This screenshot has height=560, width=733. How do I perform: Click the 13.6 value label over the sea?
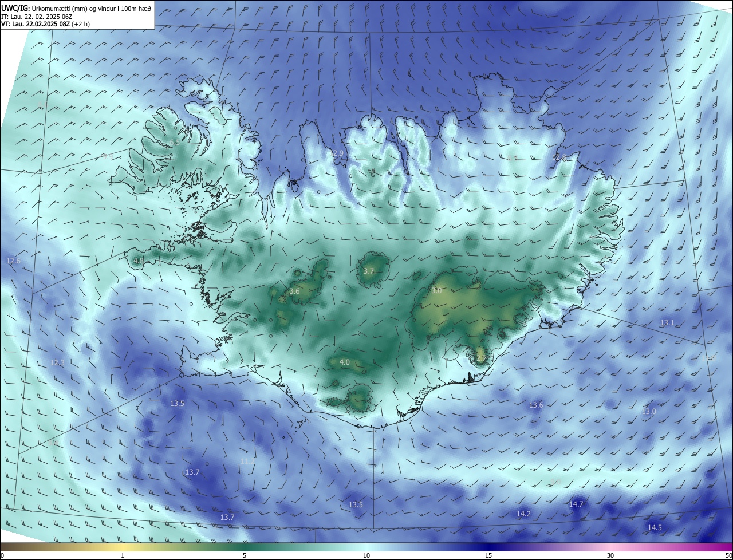[536, 405]
